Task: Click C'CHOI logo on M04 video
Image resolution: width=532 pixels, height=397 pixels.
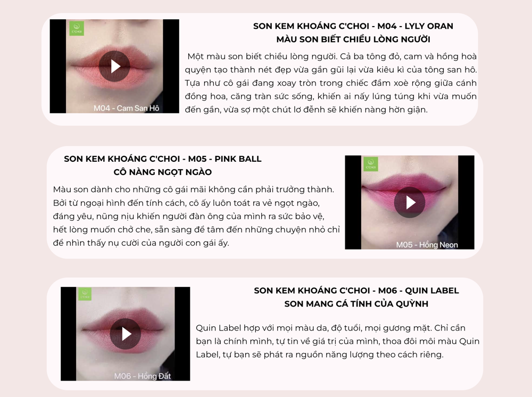Action: coord(77,28)
